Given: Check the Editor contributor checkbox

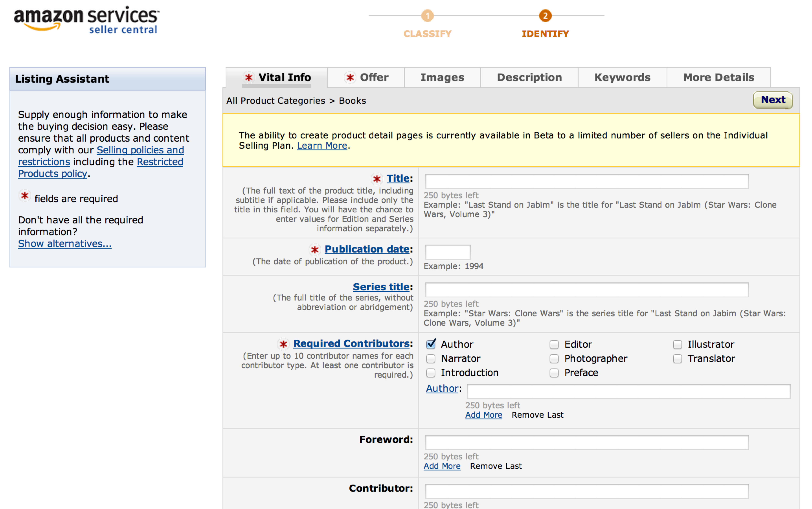Looking at the screenshot, I should coord(554,344).
